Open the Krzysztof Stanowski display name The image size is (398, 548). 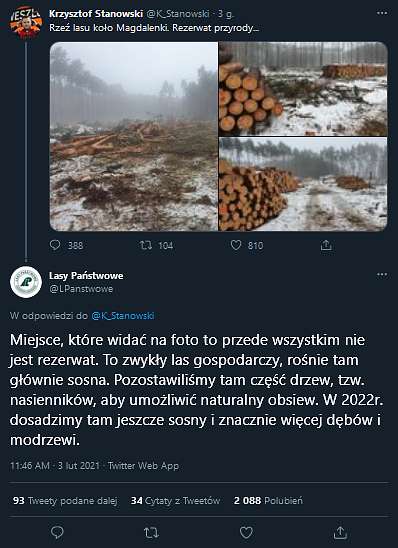[x=96, y=14]
